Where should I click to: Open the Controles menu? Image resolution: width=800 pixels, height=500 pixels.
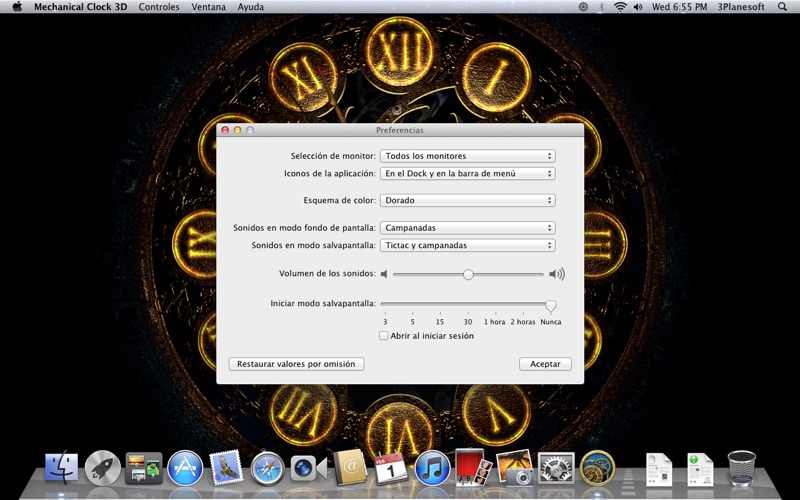pos(159,7)
